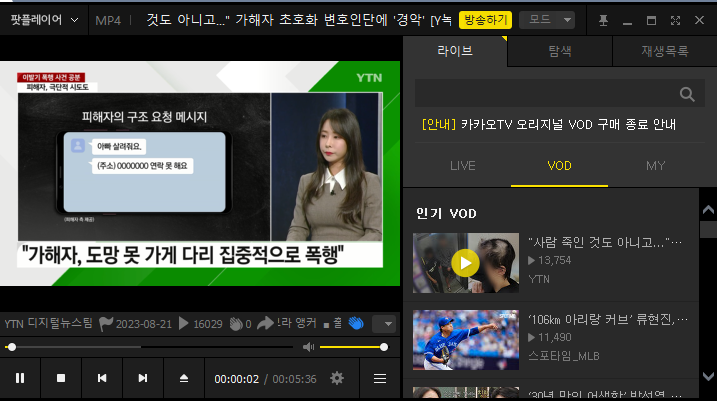717x401 pixels.
Task: Click the magnifier search icon
Action: click(687, 94)
